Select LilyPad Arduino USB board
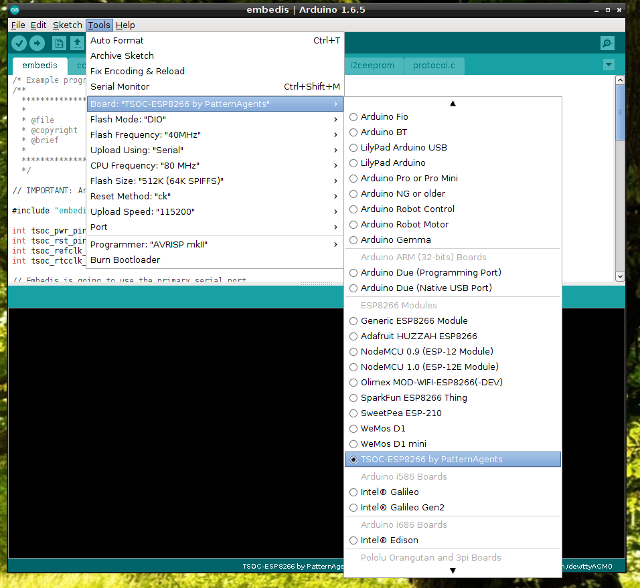 point(453,148)
